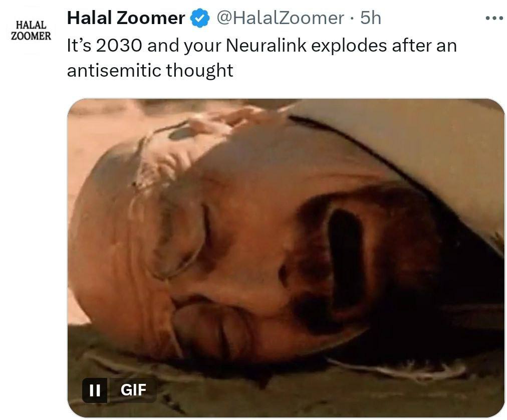Open the Halal Zoomer display name

[126, 18]
